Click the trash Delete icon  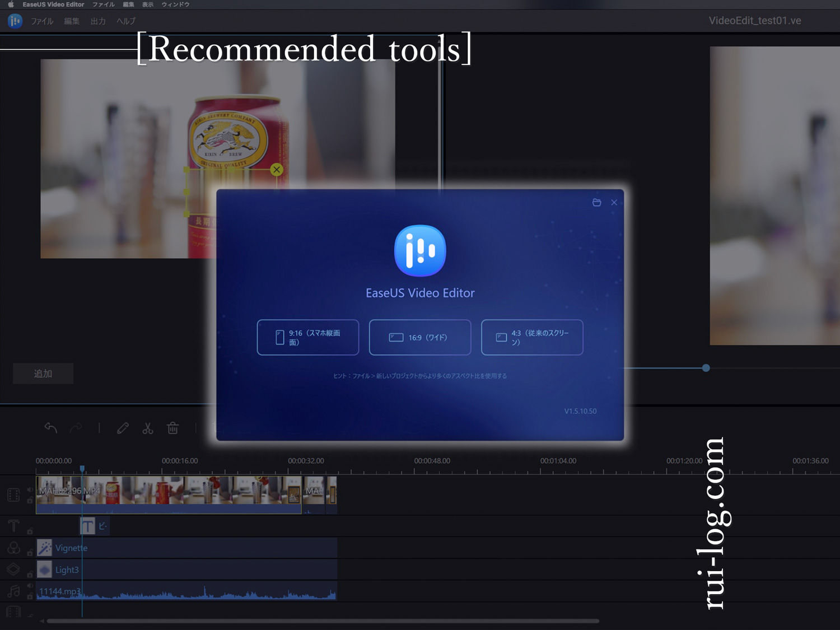172,428
